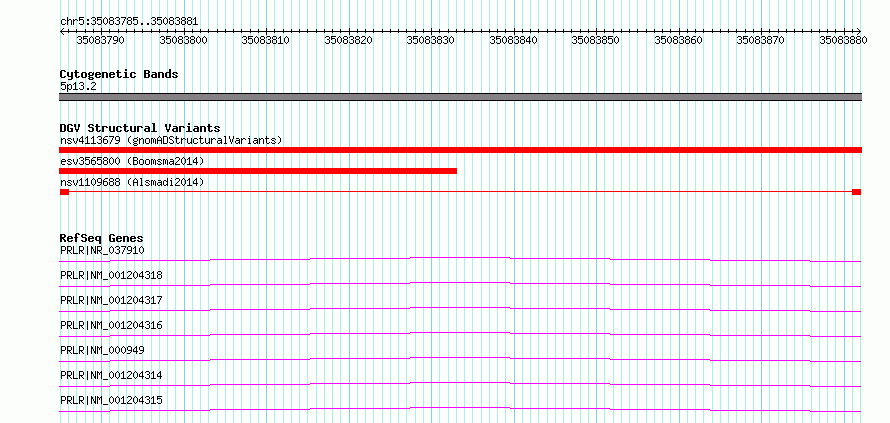Viewport: 890px width, 423px height.
Task: Click ruler position 35083860
Action: coord(679,40)
